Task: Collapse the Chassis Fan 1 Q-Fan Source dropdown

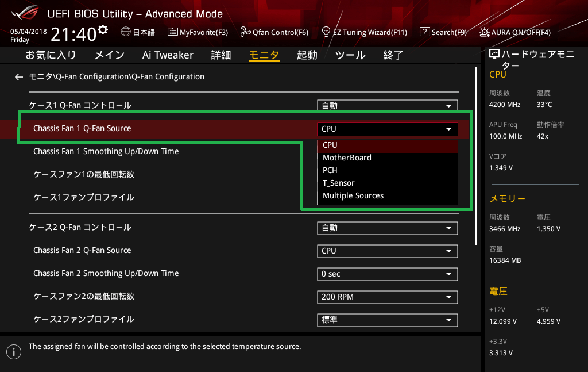Action: tap(388, 129)
